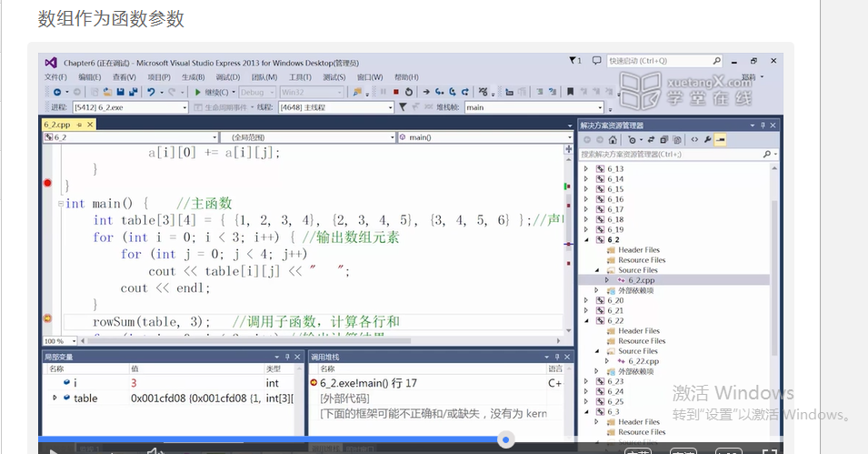
Task: Click the Save All icon
Action: (x=133, y=92)
